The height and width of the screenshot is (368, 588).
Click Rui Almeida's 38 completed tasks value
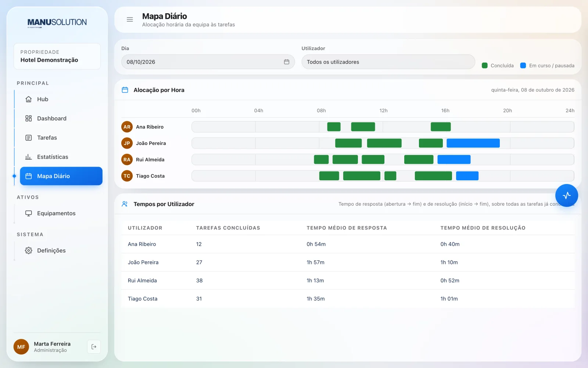[200, 280]
